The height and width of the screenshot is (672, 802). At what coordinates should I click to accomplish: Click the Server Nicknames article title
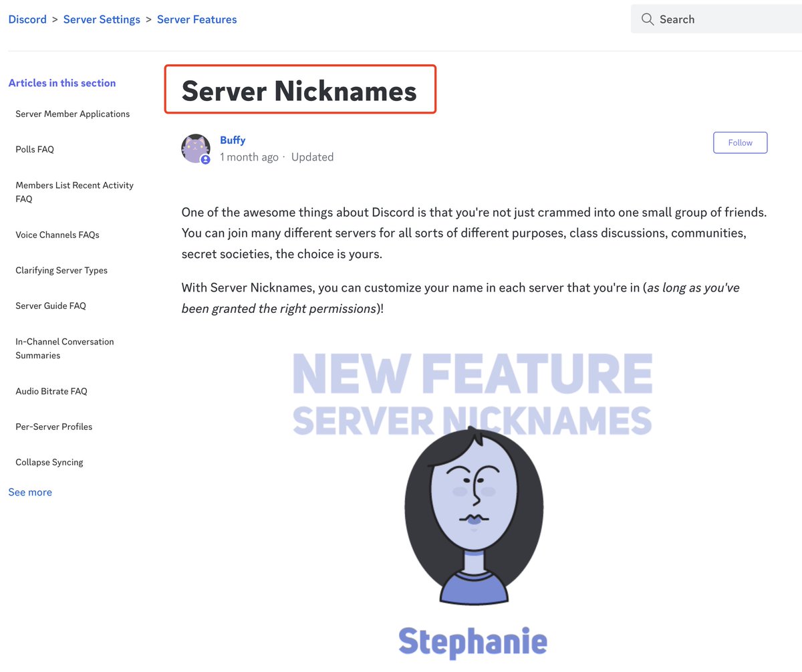click(x=299, y=91)
